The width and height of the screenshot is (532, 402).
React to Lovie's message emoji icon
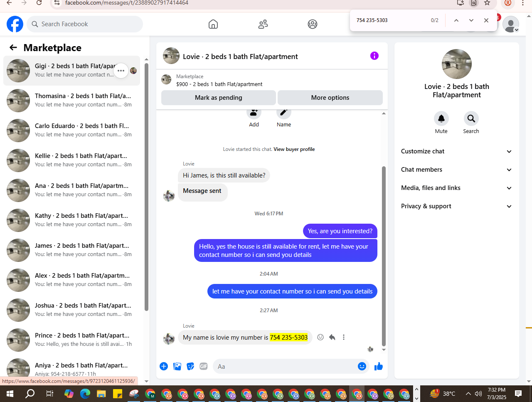320,337
